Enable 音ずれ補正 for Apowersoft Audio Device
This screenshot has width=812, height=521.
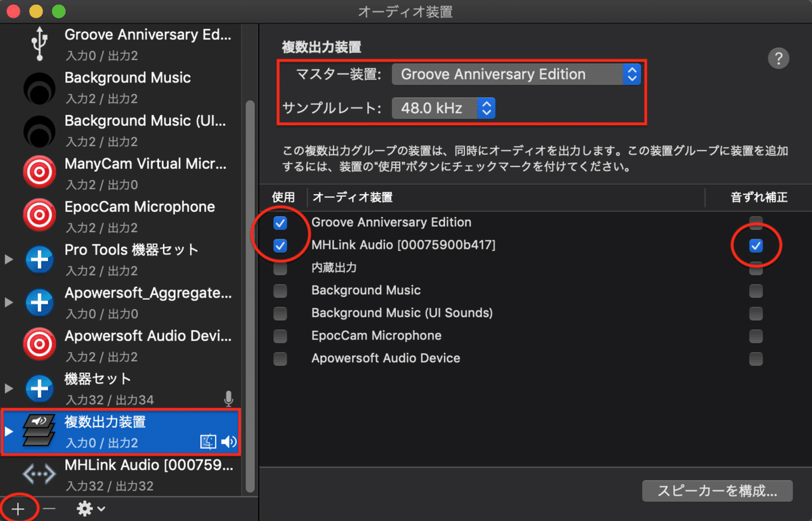coord(756,359)
